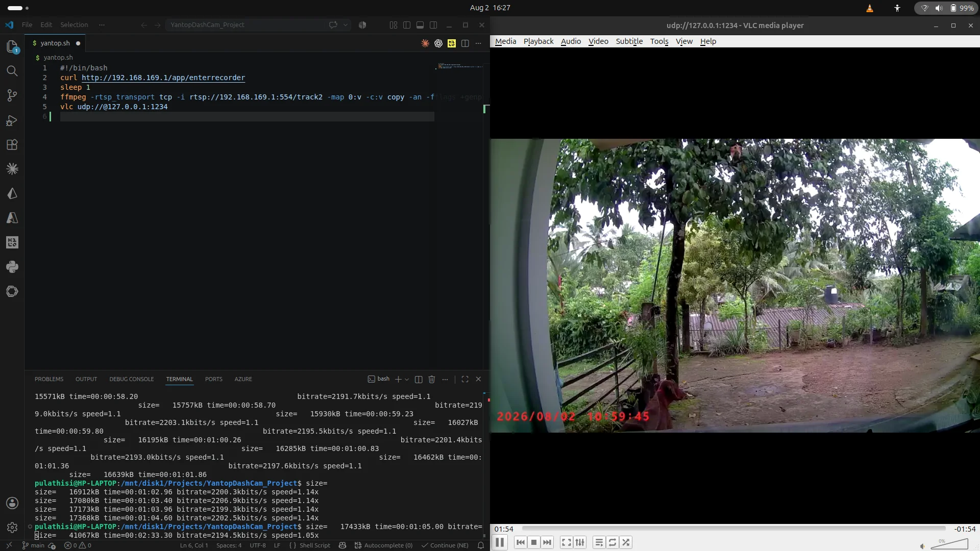The height and width of the screenshot is (551, 980).
Task: Expand the hidden VS Code menus ellipsis
Action: pyautogui.click(x=102, y=25)
